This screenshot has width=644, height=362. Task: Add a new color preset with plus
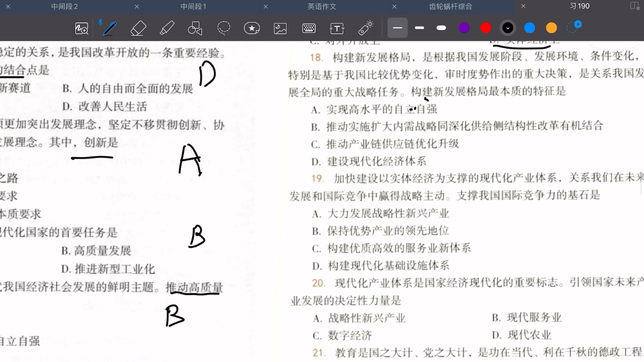coord(574,27)
